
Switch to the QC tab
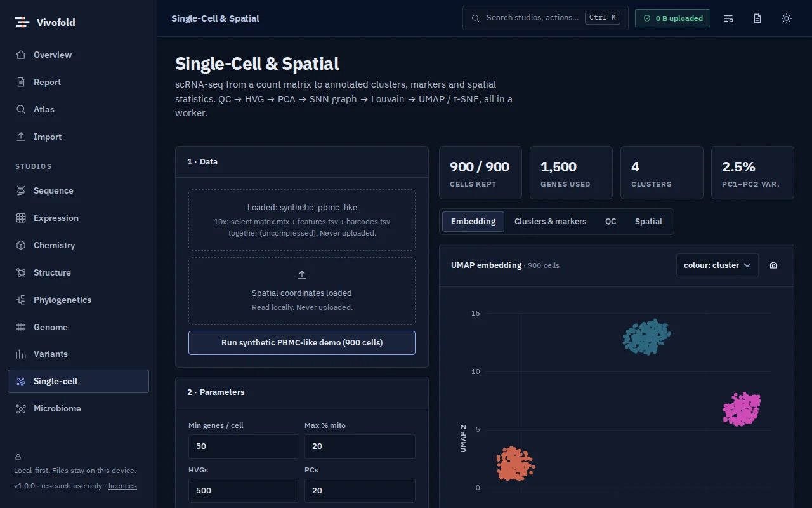click(x=610, y=222)
